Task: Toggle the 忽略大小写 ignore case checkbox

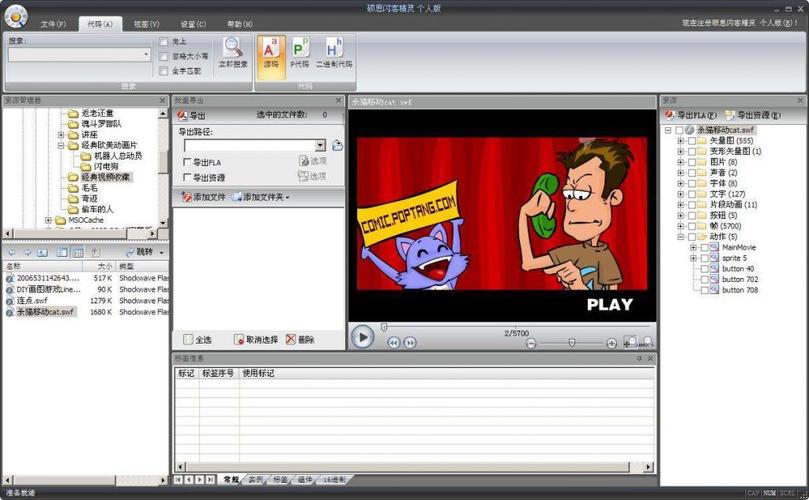Action: point(164,56)
